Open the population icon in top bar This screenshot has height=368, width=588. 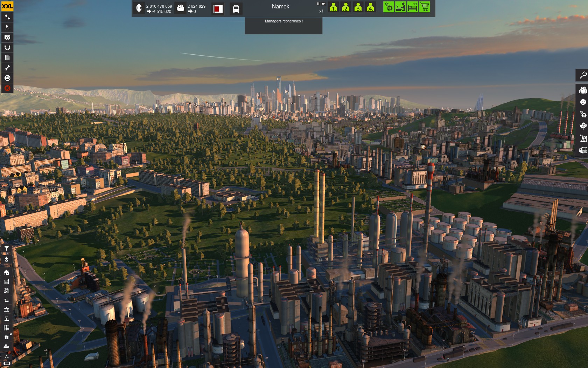pyautogui.click(x=180, y=8)
